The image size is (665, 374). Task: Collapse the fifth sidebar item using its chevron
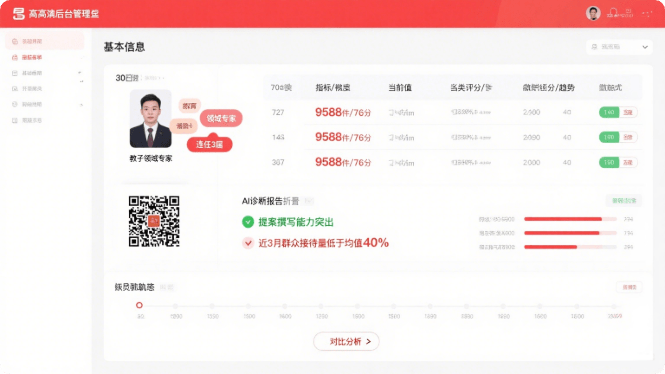point(81,105)
